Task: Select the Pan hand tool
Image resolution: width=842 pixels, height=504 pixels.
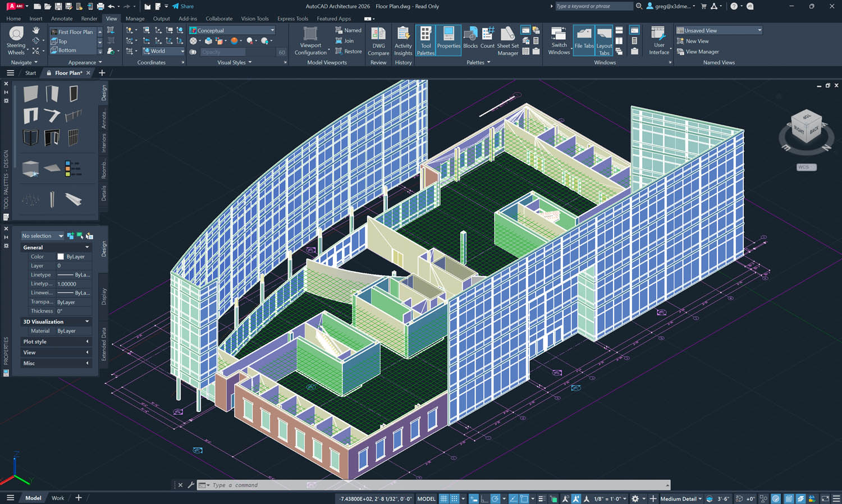Action: tap(36, 30)
